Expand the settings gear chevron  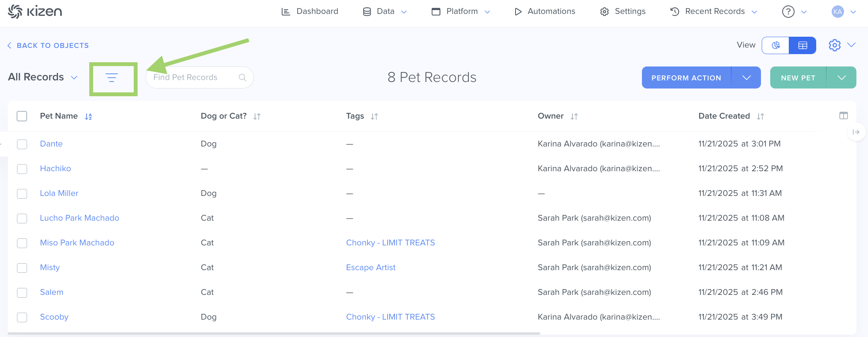coord(851,45)
